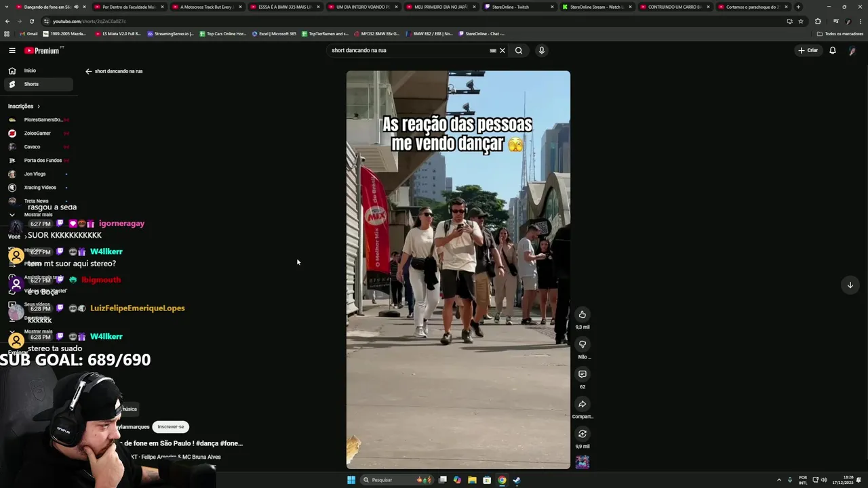The height and width of the screenshot is (488, 868).
Task: Open ZolooGamer subscription channel
Action: 38,134
